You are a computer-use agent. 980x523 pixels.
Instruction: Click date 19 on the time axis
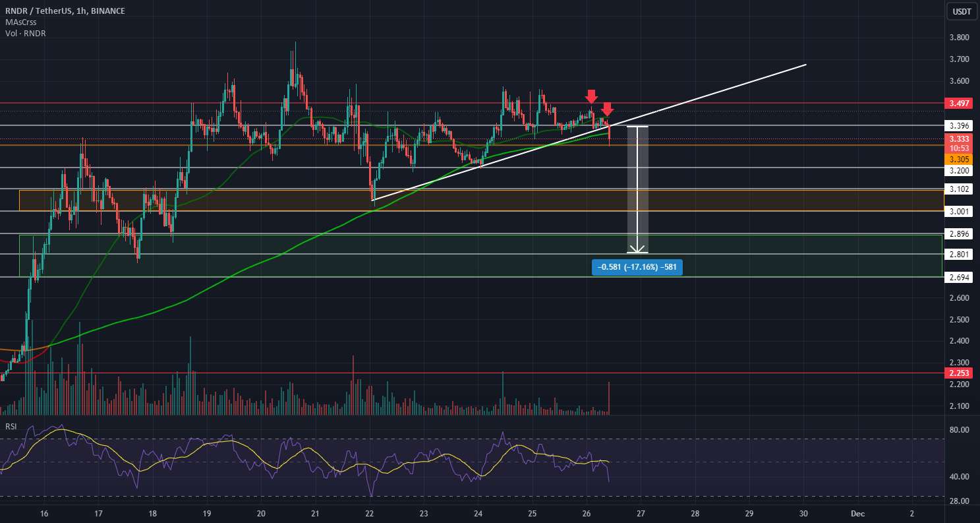pyautogui.click(x=206, y=512)
